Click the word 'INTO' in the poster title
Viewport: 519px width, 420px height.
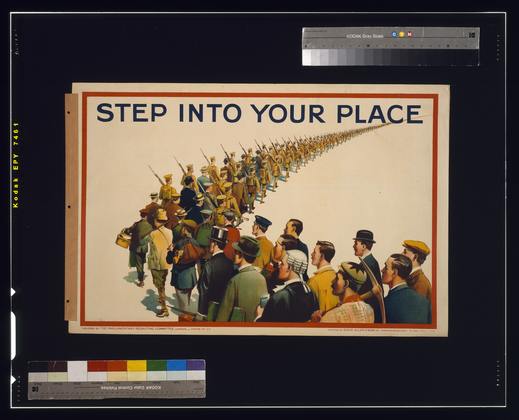(x=210, y=113)
